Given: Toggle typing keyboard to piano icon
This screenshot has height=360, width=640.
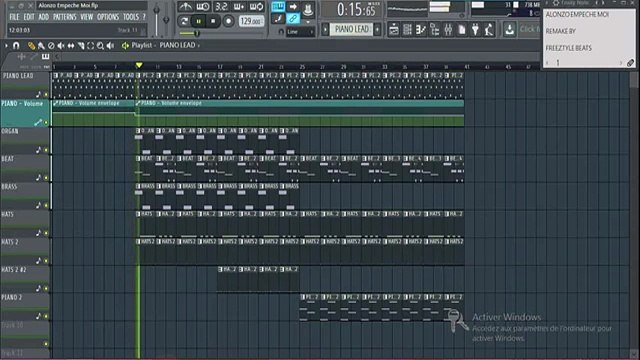Looking at the screenshot, I should tap(278, 7).
